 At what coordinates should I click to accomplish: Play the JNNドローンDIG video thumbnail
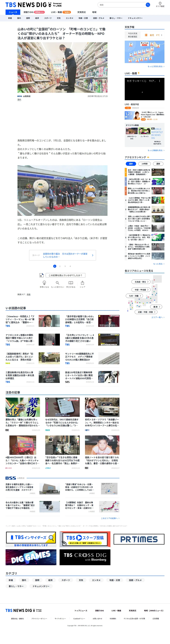coord(131,131)
